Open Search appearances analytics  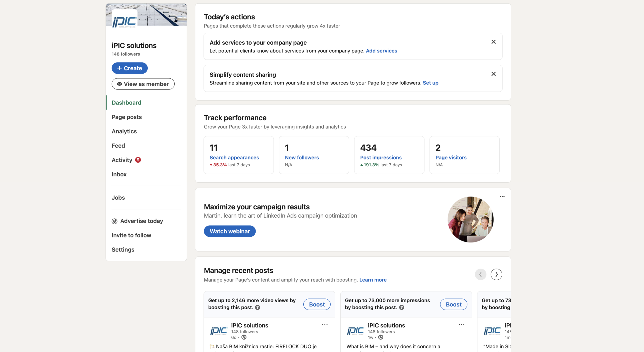[234, 158]
